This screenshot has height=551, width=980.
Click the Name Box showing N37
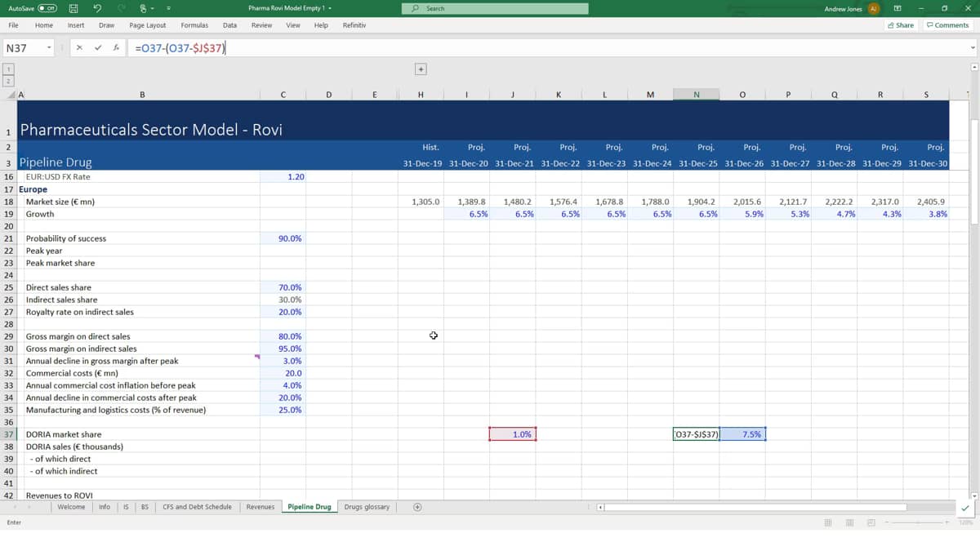pos(23,48)
